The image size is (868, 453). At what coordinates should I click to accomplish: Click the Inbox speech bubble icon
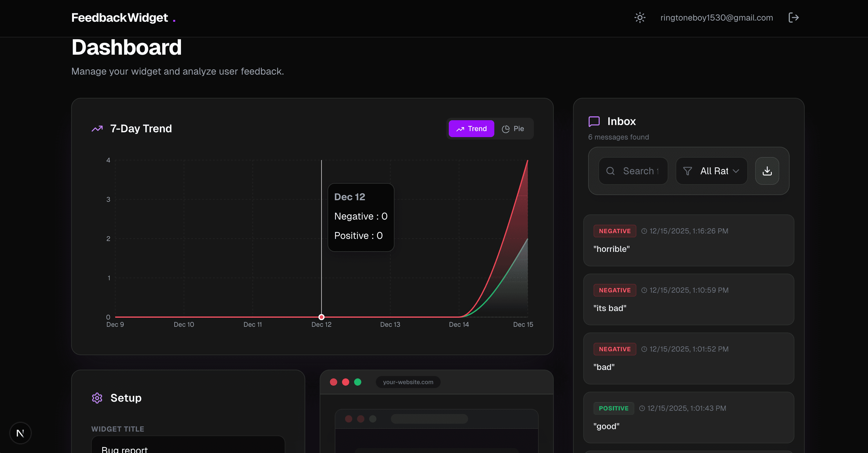pyautogui.click(x=594, y=121)
